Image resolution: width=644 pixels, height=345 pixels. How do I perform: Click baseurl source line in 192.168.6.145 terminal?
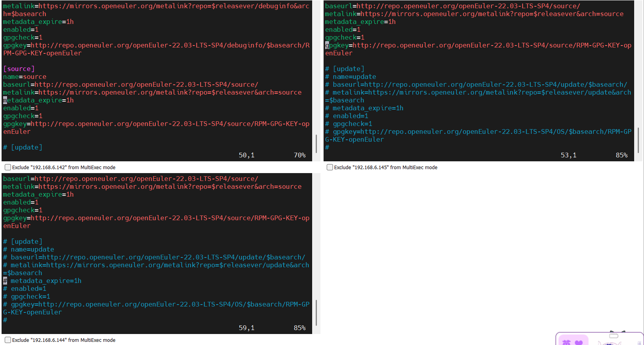pos(453,6)
